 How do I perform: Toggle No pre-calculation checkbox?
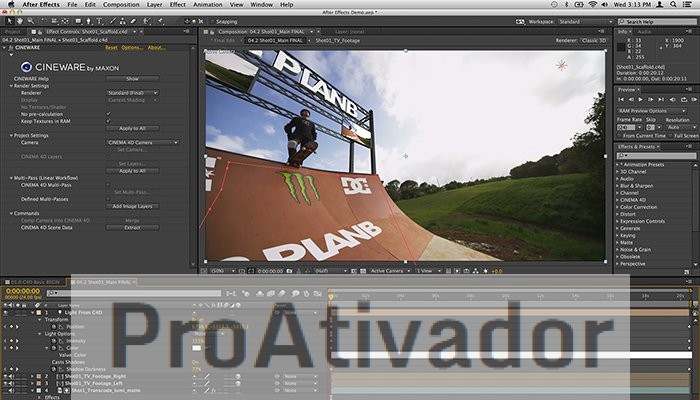point(108,114)
